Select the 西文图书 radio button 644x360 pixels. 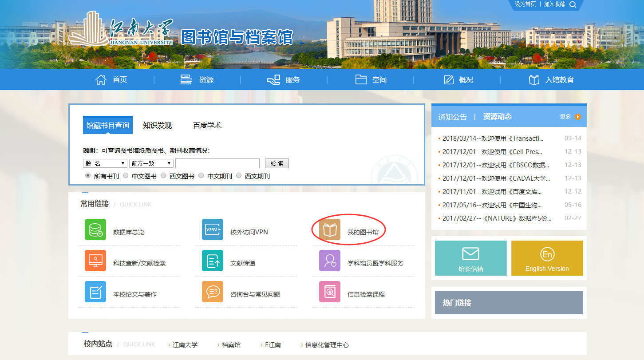[163, 176]
